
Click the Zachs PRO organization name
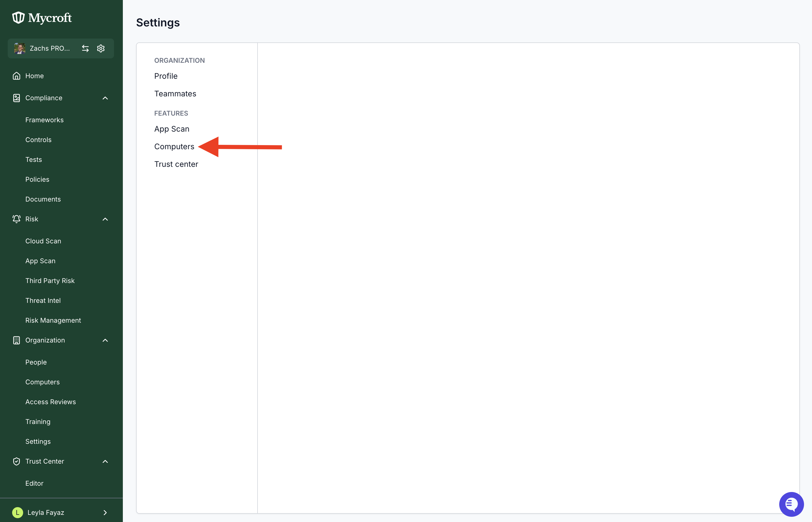click(50, 48)
